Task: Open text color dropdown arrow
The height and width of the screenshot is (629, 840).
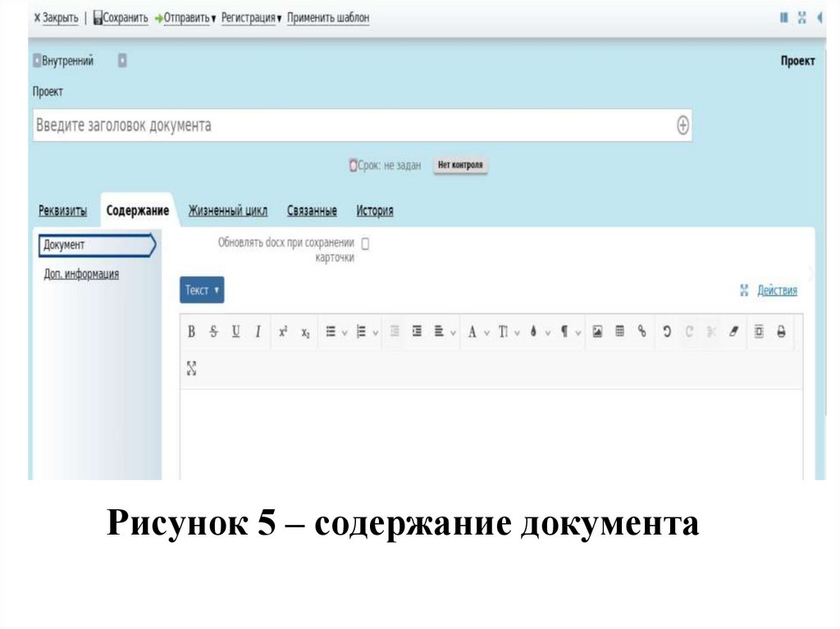Action: [548, 333]
